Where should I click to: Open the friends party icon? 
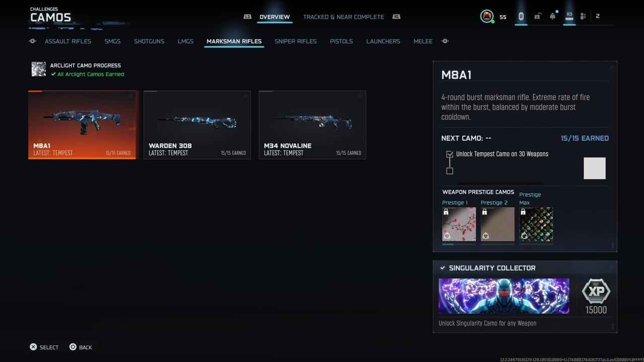coord(583,17)
